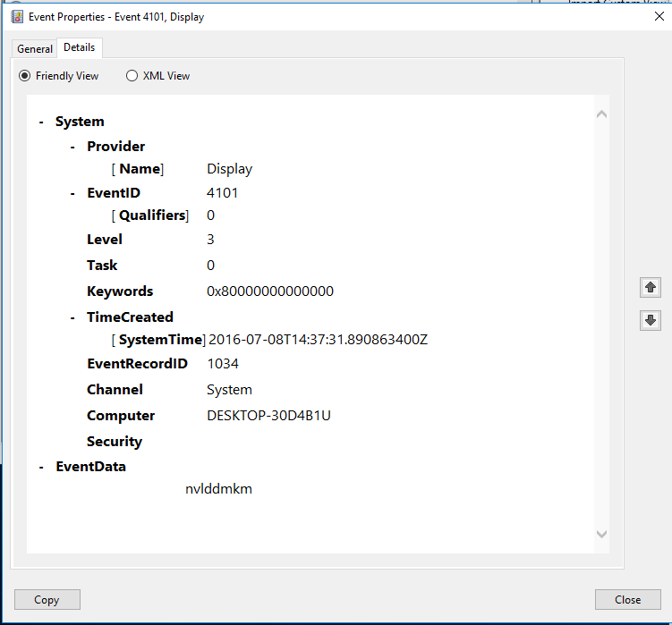Collapse the EventData node

click(41, 468)
